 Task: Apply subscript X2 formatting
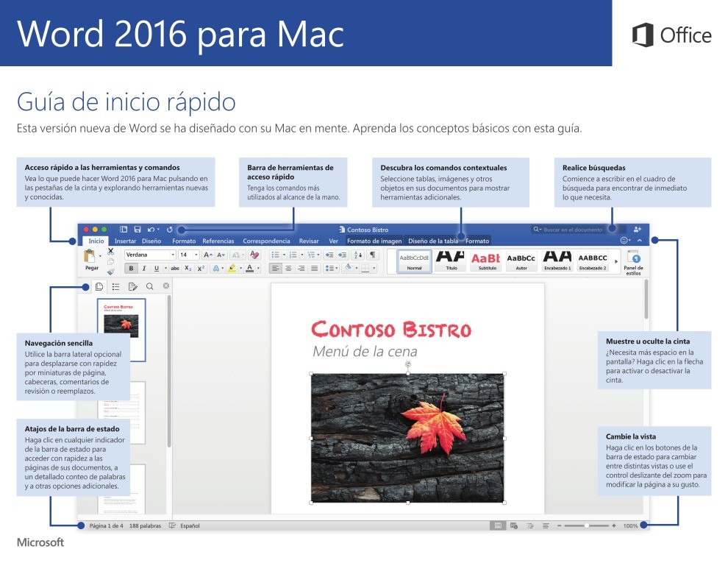pyautogui.click(x=188, y=269)
